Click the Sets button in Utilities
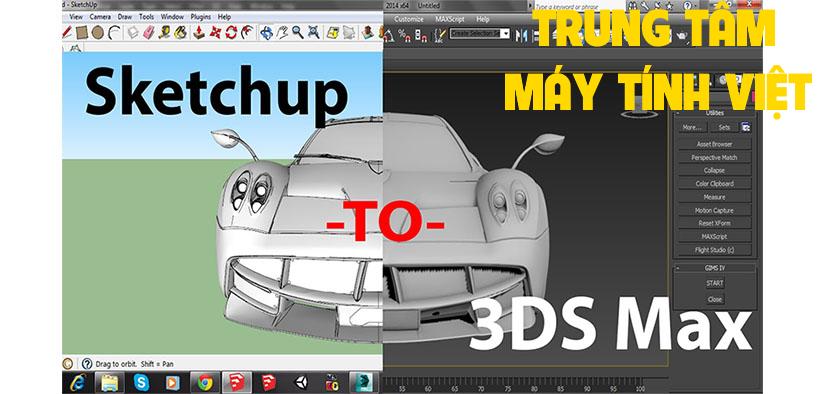The image size is (825, 394). 725,127
